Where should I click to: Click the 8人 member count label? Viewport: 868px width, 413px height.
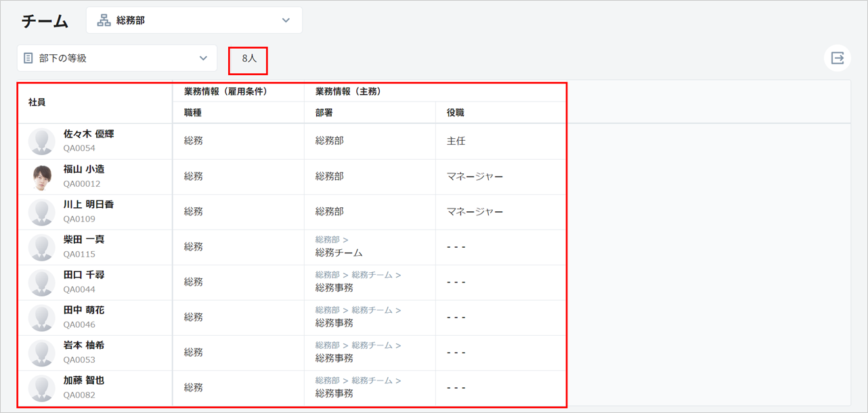[x=248, y=59]
